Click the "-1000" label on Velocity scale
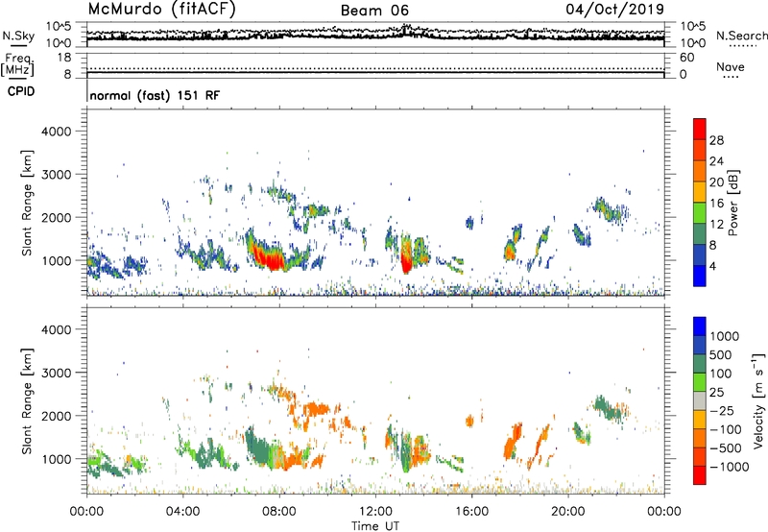The height and width of the screenshot is (532, 768). 729,467
